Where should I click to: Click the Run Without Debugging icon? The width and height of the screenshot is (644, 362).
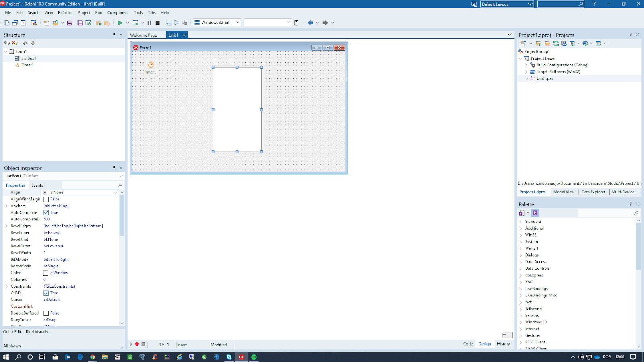click(136, 23)
